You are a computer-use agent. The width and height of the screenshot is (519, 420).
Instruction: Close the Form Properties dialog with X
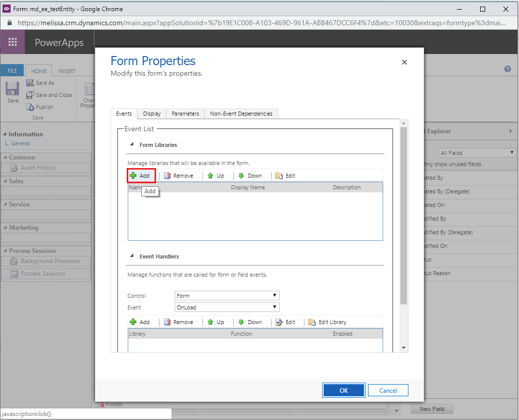(x=404, y=62)
